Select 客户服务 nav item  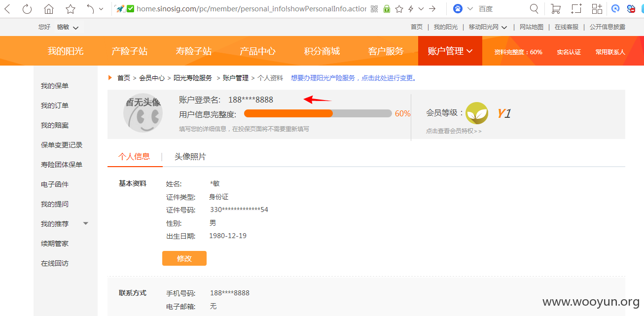[386, 51]
